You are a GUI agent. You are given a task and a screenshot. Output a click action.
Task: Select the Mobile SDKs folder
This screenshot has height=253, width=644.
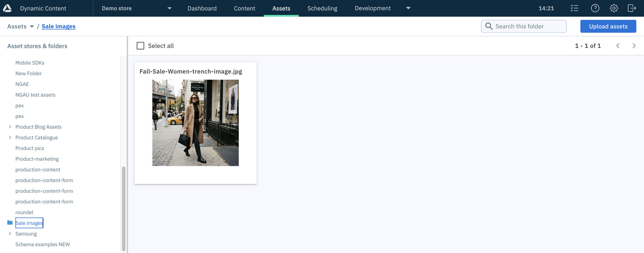click(x=30, y=63)
